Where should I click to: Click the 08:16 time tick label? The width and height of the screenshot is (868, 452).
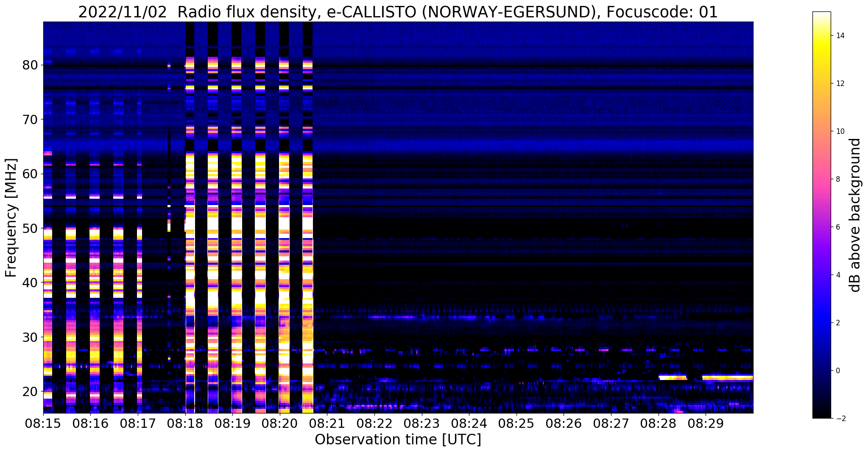click(90, 423)
